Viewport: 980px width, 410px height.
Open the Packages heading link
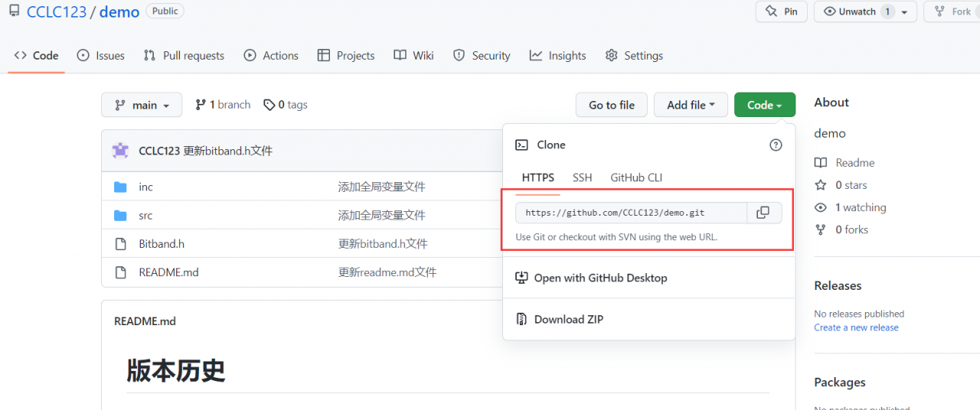click(x=840, y=382)
